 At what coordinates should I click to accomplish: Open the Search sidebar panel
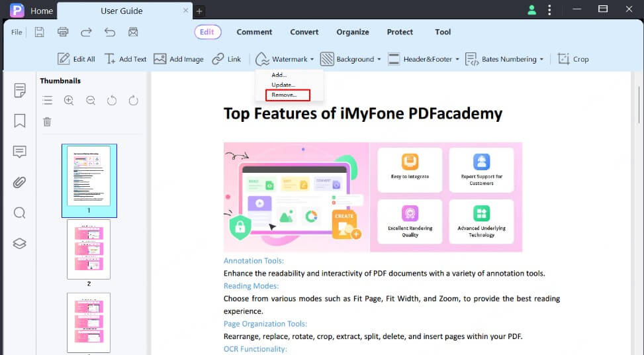(x=19, y=213)
